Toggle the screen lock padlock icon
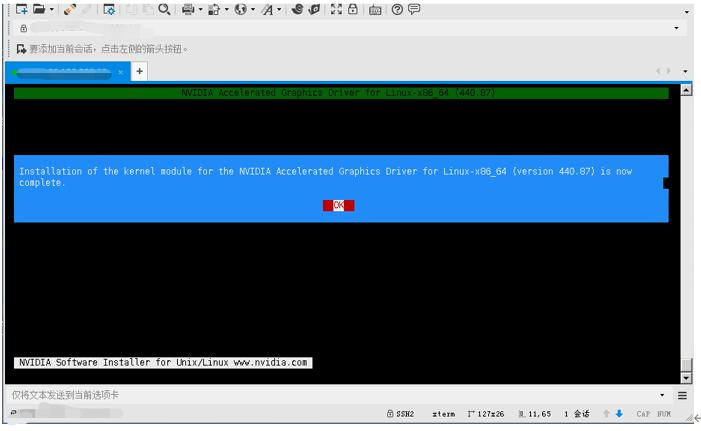The width and height of the screenshot is (701, 431). coord(353,9)
